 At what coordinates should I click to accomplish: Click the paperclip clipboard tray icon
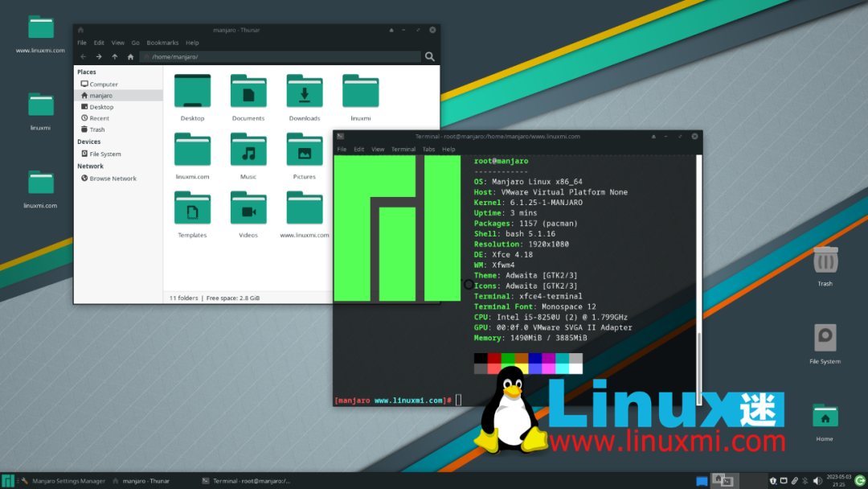click(x=794, y=481)
